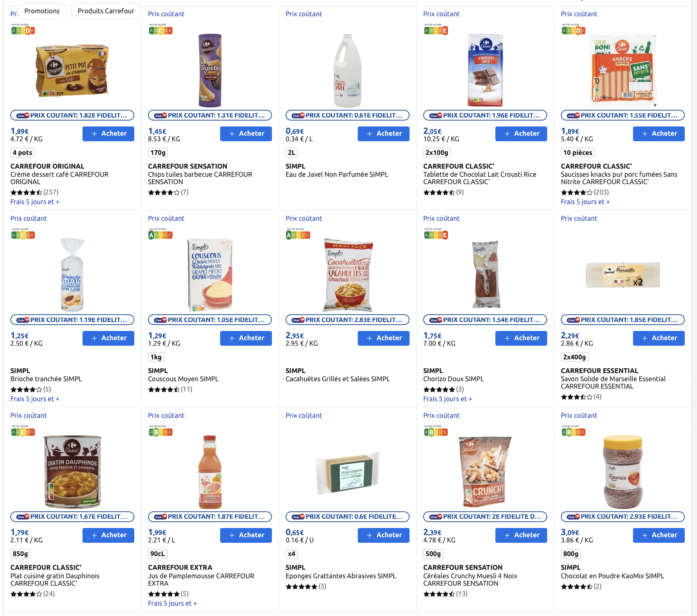Click star rating of Eponges Grattantes Abrasives
The height and width of the screenshot is (616, 697).
tap(302, 586)
